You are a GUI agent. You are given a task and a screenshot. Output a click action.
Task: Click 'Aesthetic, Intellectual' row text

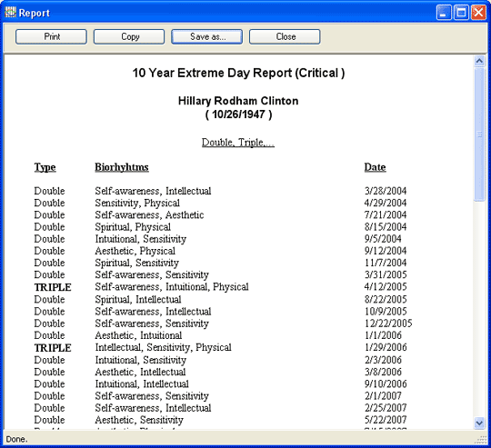[x=140, y=372]
